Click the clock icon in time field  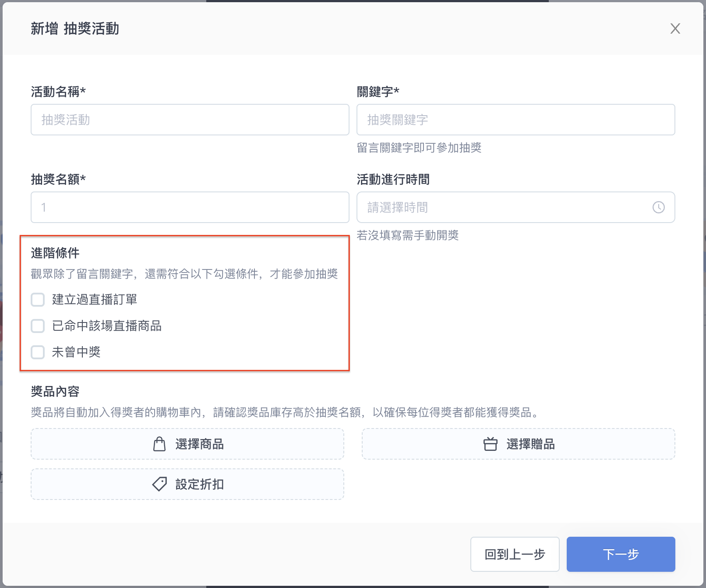(x=658, y=207)
